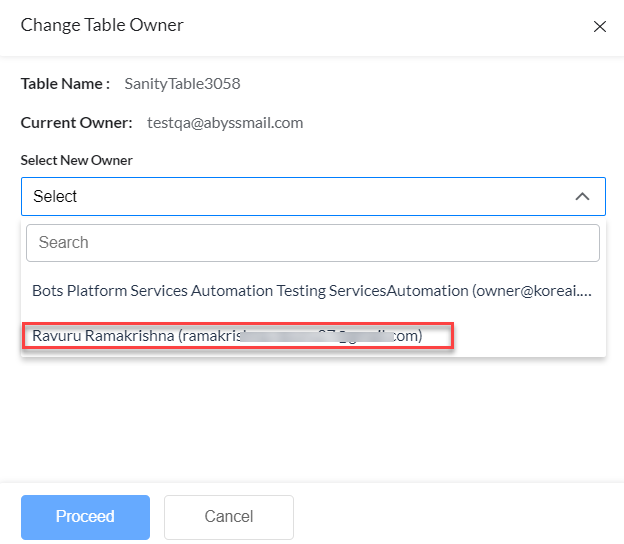Click the Select New Owner field label

click(x=77, y=160)
